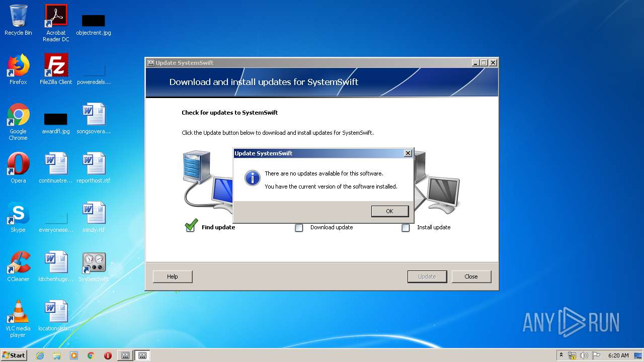Click the monitor image above Install update
Viewport: 644px width, 362px height.
(443, 195)
